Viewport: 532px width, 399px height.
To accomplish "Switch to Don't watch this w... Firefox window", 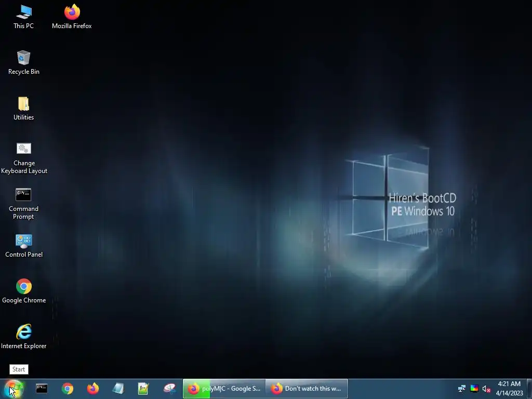I will 307,389.
